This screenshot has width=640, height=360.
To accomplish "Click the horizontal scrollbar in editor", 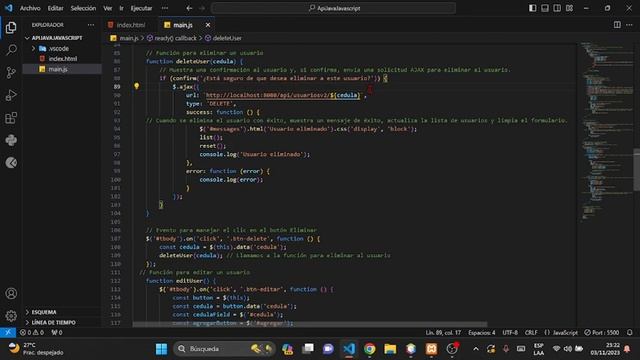I will (310, 324).
